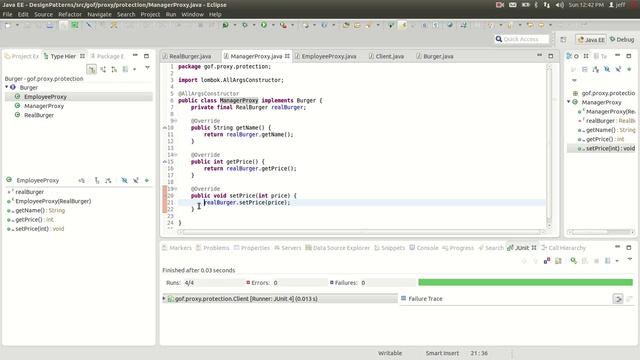Click the Hide Static members icon in member pane
The height and width of the screenshot is (360, 640).
click(x=136, y=180)
